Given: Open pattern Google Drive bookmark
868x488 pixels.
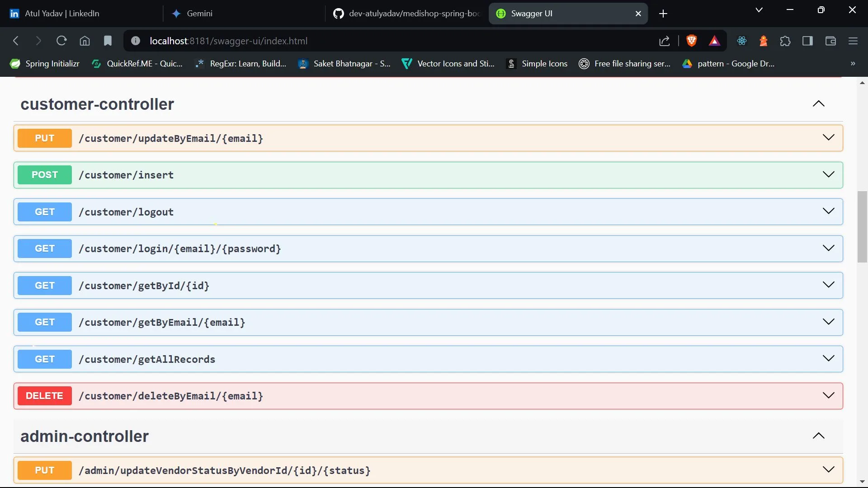Looking at the screenshot, I should 729,64.
